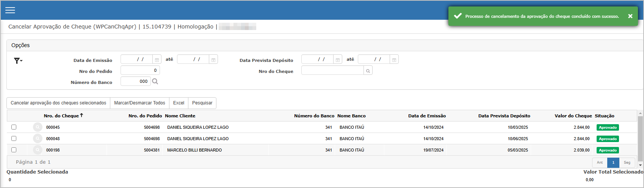Select checkbox for cheque 000045
Image resolution: width=644 pixels, height=188 pixels.
tap(14, 127)
